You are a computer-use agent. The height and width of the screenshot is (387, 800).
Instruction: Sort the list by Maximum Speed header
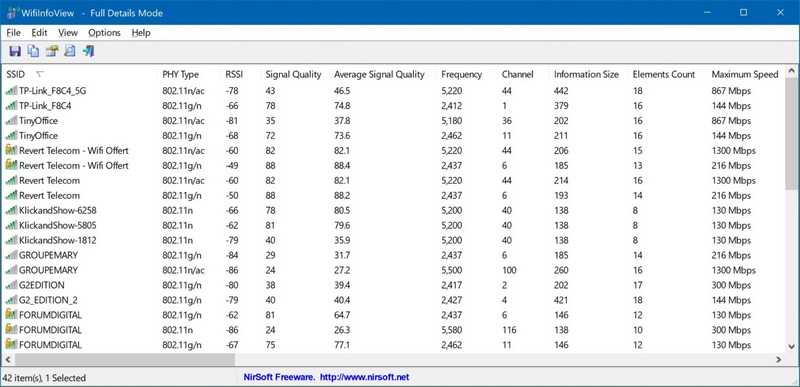[x=745, y=74]
